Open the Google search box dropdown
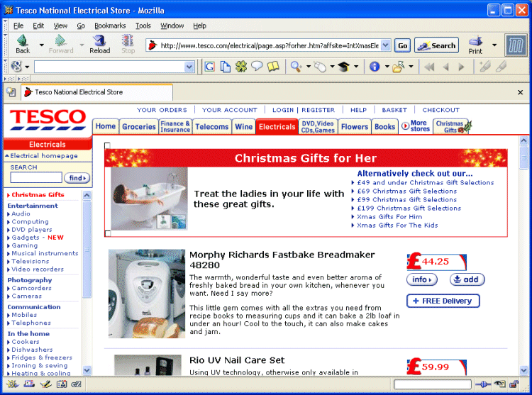This screenshot has height=395, width=532. coord(189,67)
